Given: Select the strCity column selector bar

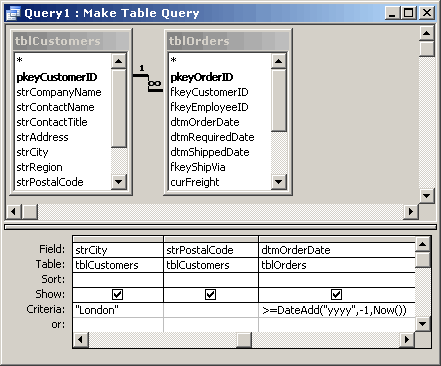Looking at the screenshot, I should tap(118, 239).
